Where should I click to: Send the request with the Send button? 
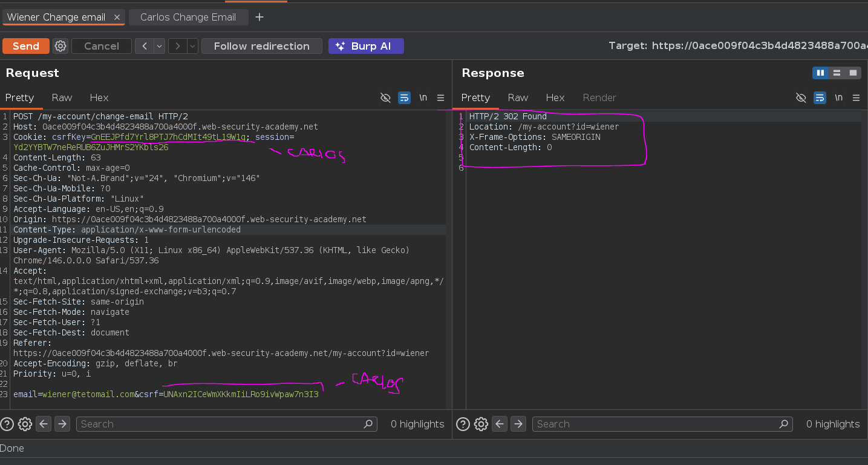click(x=25, y=46)
